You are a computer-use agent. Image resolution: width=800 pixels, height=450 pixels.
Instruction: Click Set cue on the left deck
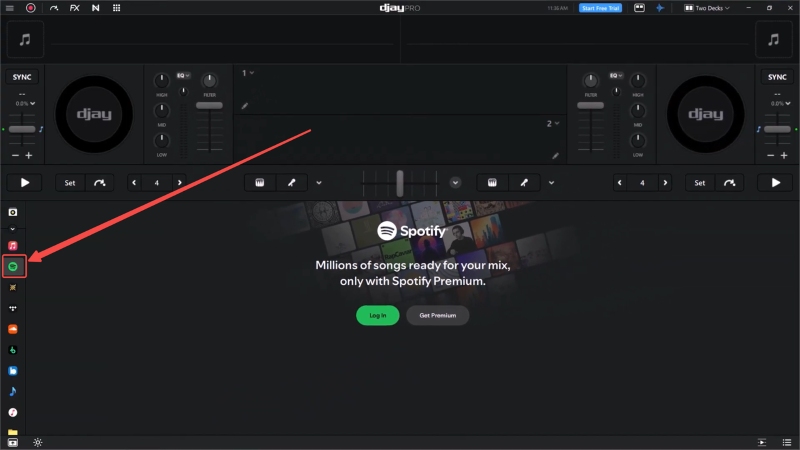[x=70, y=183]
